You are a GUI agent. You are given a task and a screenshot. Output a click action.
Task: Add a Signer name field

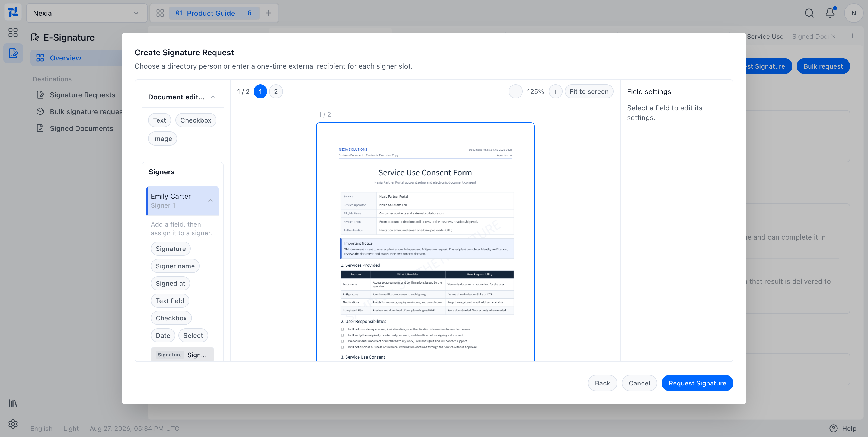pos(175,266)
